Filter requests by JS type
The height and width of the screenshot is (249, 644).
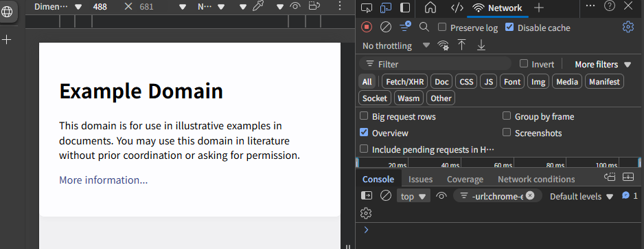tap(488, 81)
